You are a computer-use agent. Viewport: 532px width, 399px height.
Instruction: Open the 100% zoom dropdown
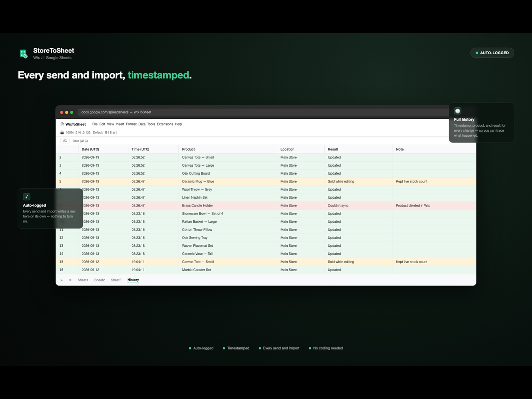tap(70, 133)
